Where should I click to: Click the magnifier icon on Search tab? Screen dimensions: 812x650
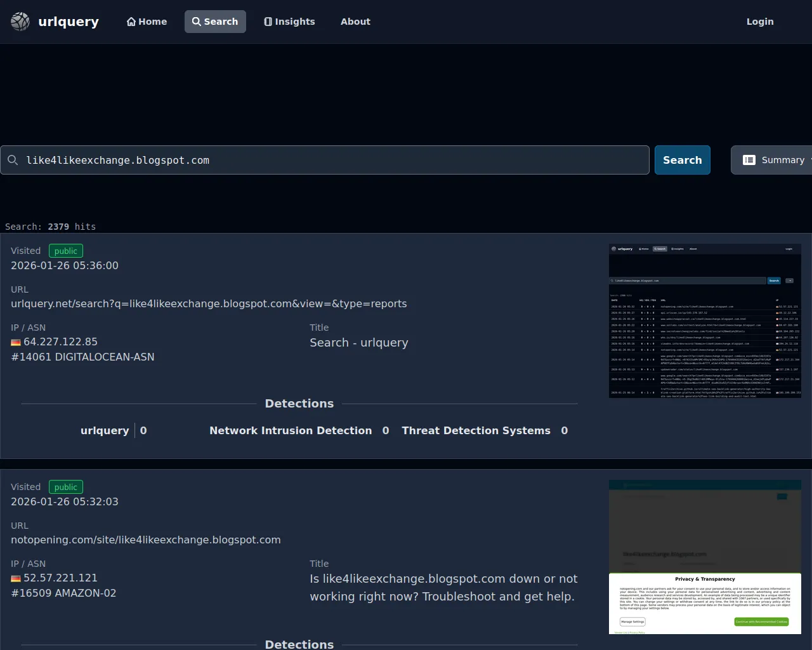(x=197, y=22)
